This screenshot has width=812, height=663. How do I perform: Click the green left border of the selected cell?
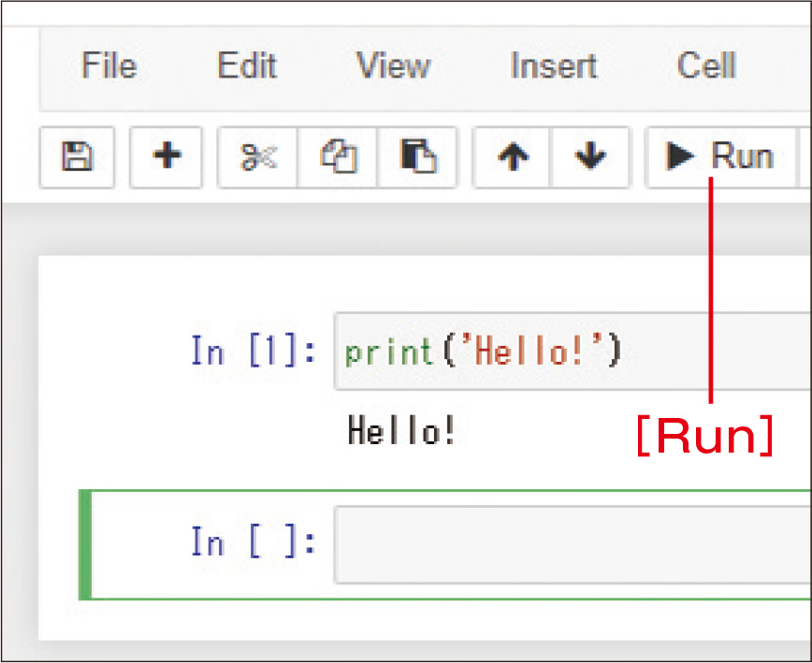85,544
